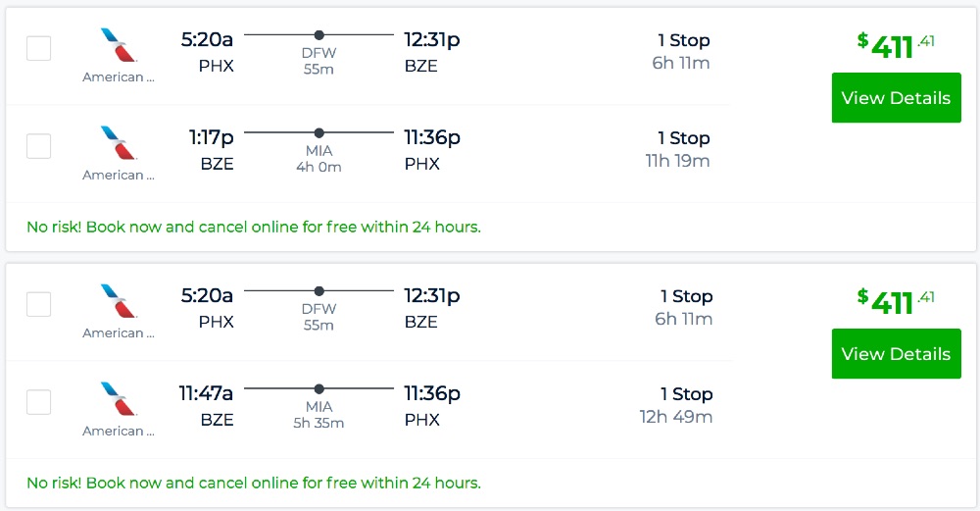This screenshot has height=511, width=980.
Task: Click the 1 Stop label above 11h 19m
Action: [x=683, y=138]
